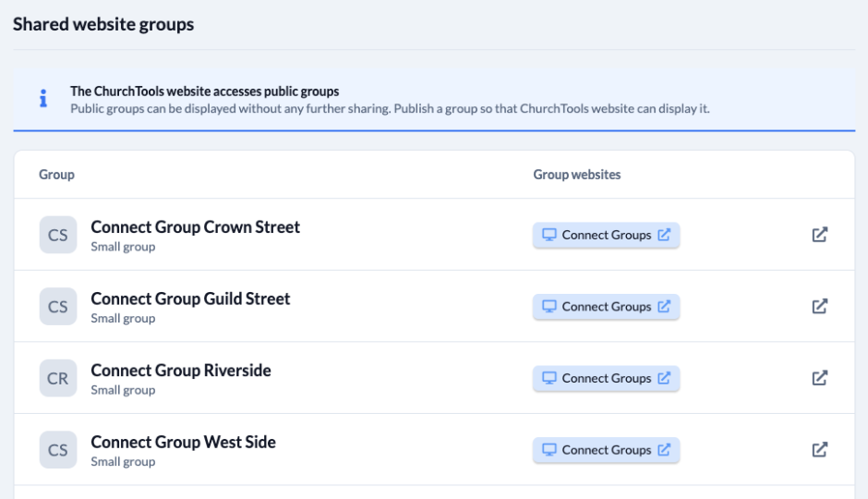Select the Connect Group Guild Street name
Image resolution: width=868 pixels, height=499 pixels.
point(190,298)
